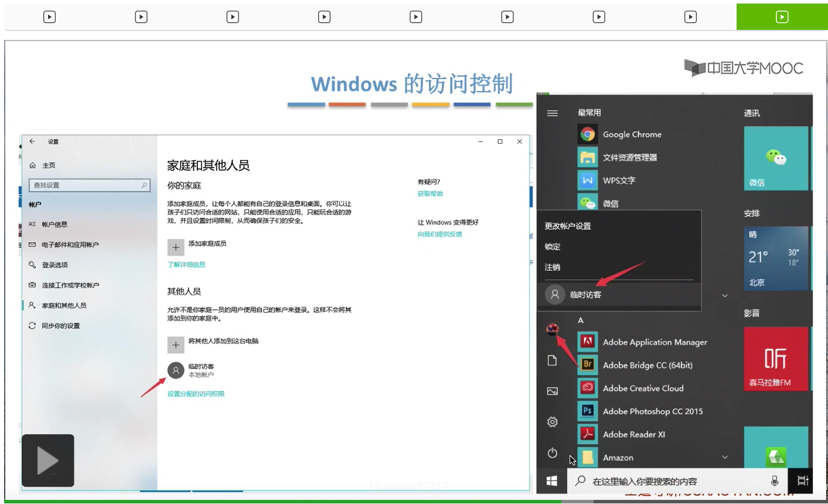Click the video progress bar

414,502
